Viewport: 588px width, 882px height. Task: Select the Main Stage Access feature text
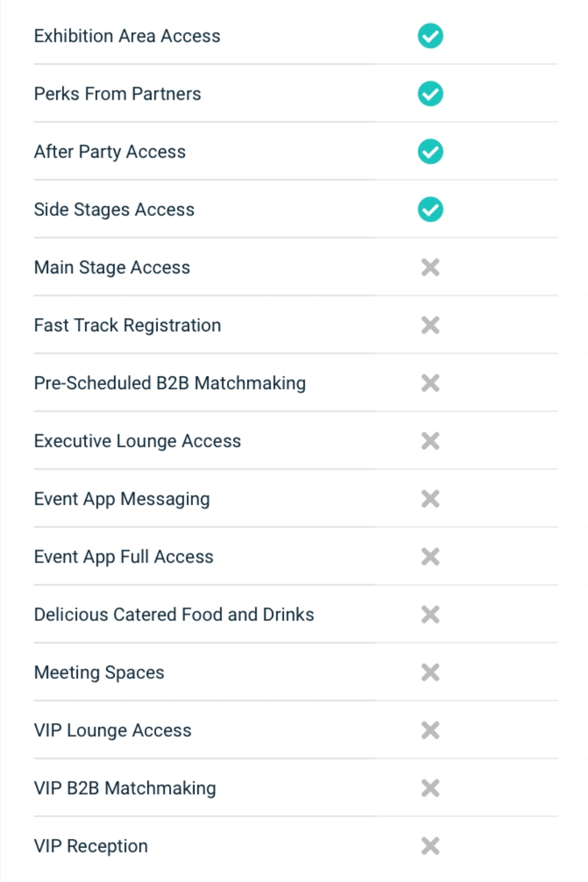(x=112, y=268)
